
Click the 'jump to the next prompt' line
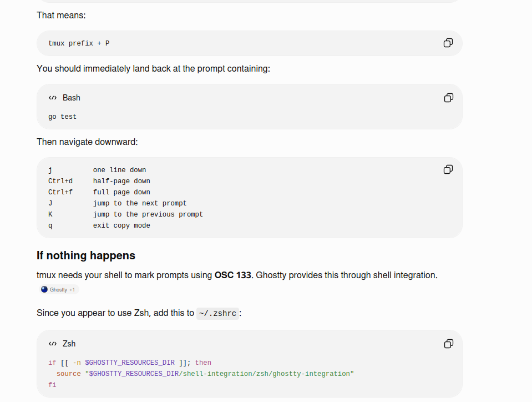(118, 203)
